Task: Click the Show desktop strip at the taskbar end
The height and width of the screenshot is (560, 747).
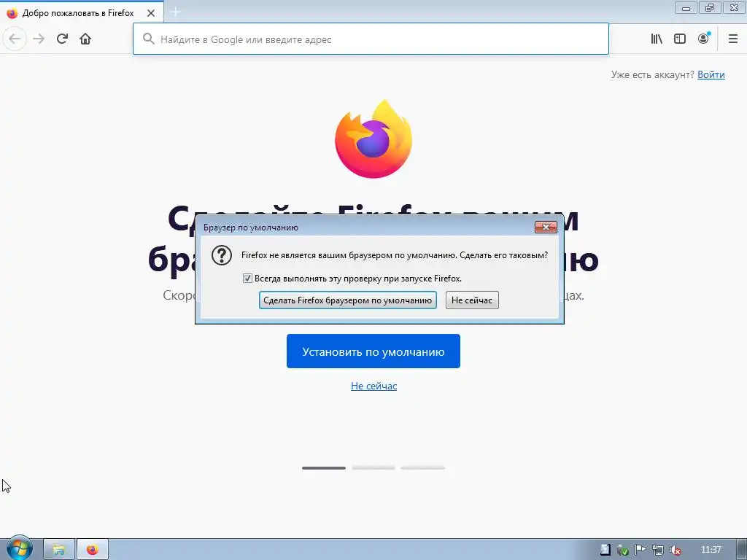Action: (x=742, y=550)
